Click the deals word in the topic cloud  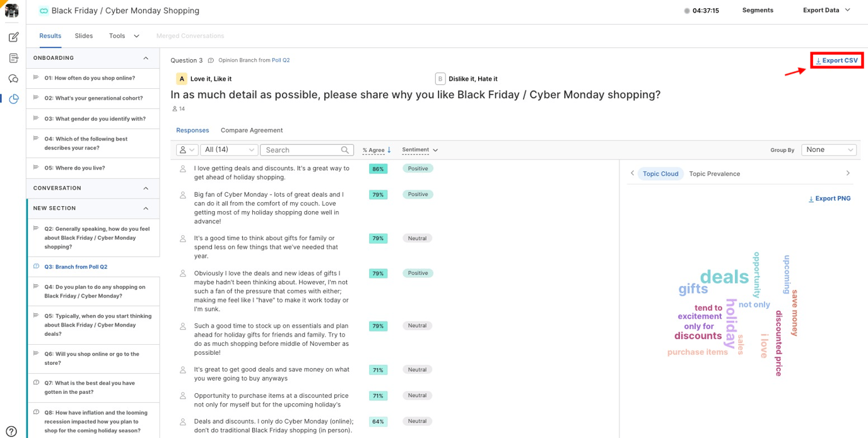(724, 276)
